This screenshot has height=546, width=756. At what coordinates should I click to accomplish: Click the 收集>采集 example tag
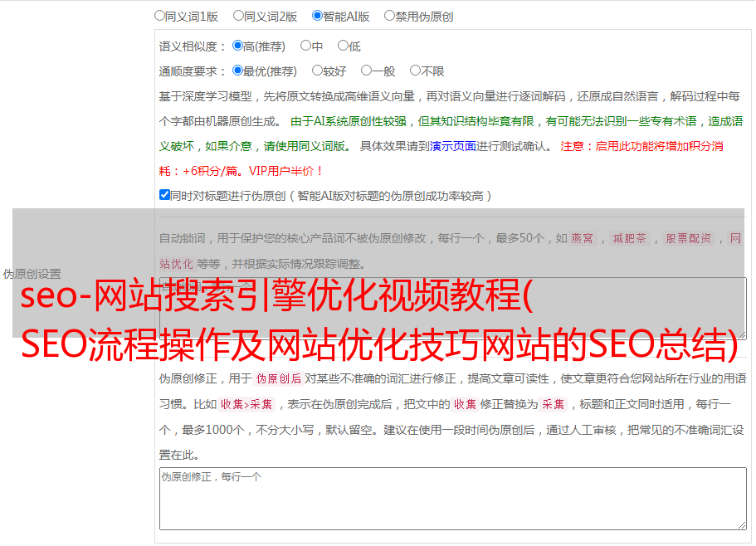pos(246,404)
